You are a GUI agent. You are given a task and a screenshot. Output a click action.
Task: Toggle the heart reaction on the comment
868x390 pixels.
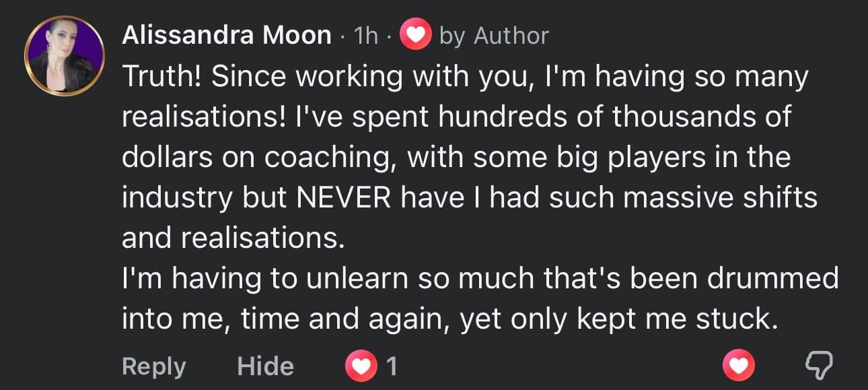point(739,366)
